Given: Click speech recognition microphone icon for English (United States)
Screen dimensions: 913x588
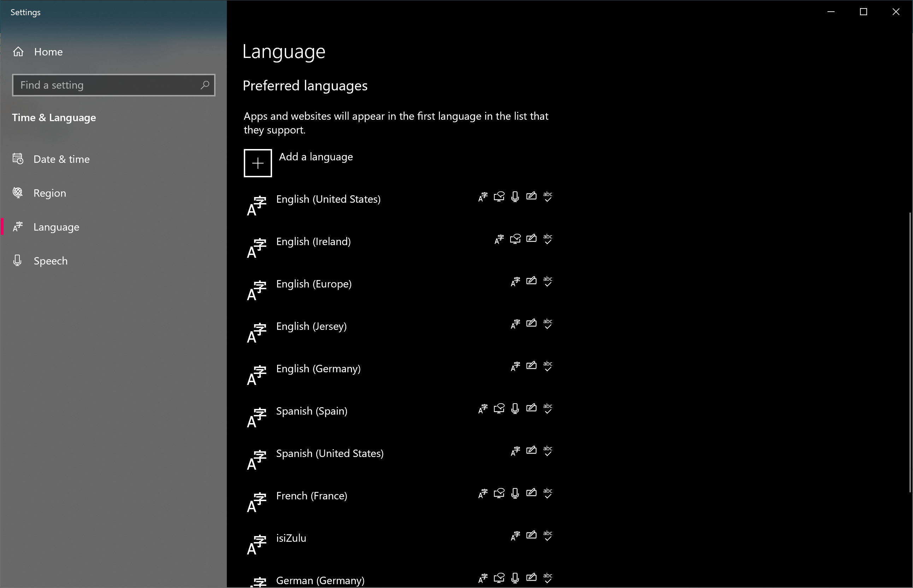Looking at the screenshot, I should [x=515, y=197].
